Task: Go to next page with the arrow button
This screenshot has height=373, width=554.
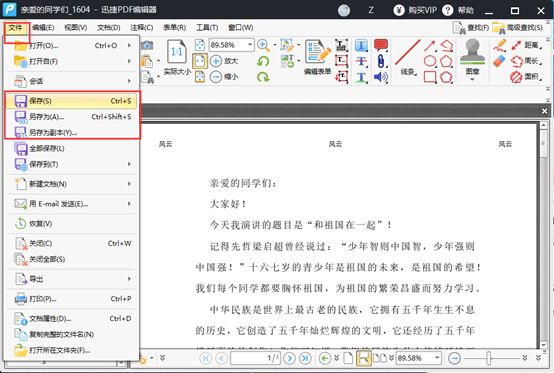Action: tap(289, 358)
